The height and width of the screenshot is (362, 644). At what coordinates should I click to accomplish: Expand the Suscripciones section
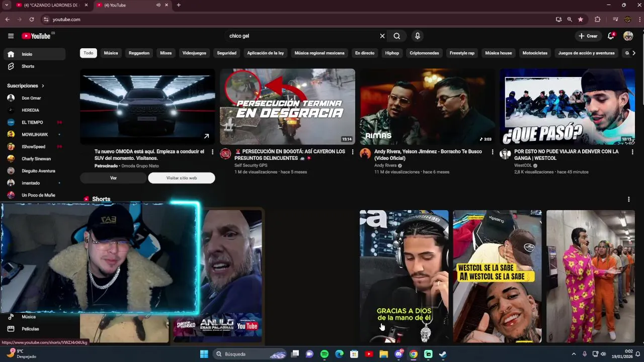[x=26, y=86]
